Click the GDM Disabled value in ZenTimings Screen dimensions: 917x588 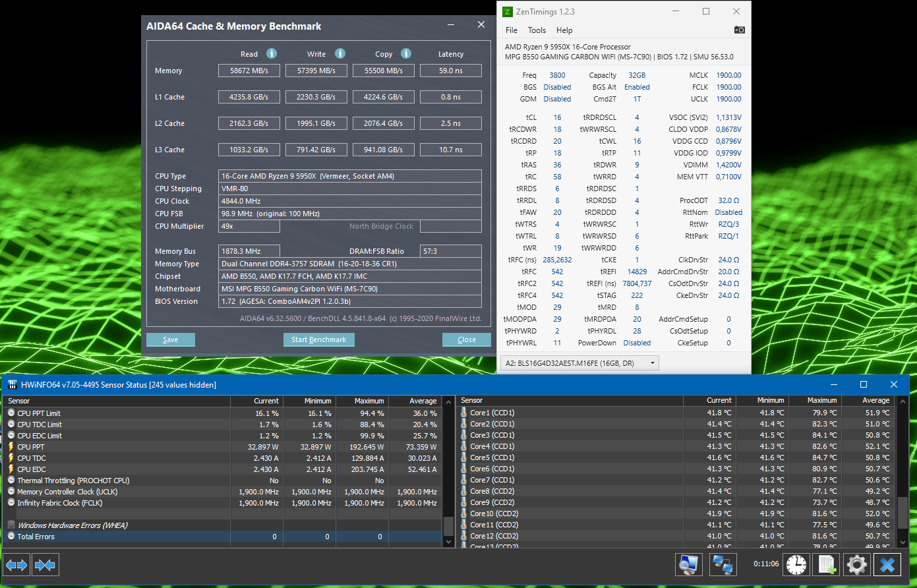558,99
